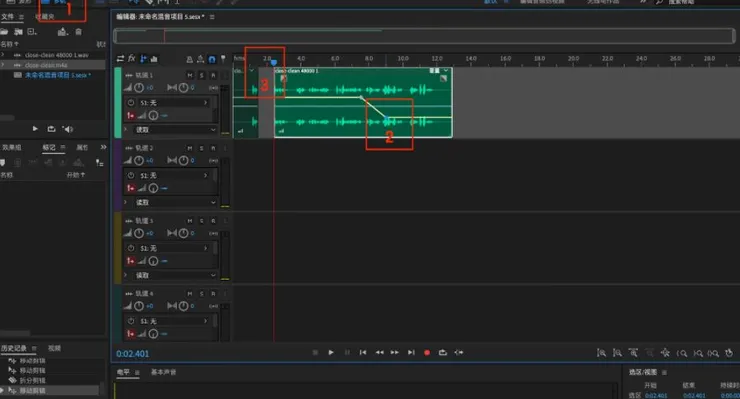Switch to the 视频 Video tab
The height and width of the screenshot is (399, 740).
click(x=54, y=348)
